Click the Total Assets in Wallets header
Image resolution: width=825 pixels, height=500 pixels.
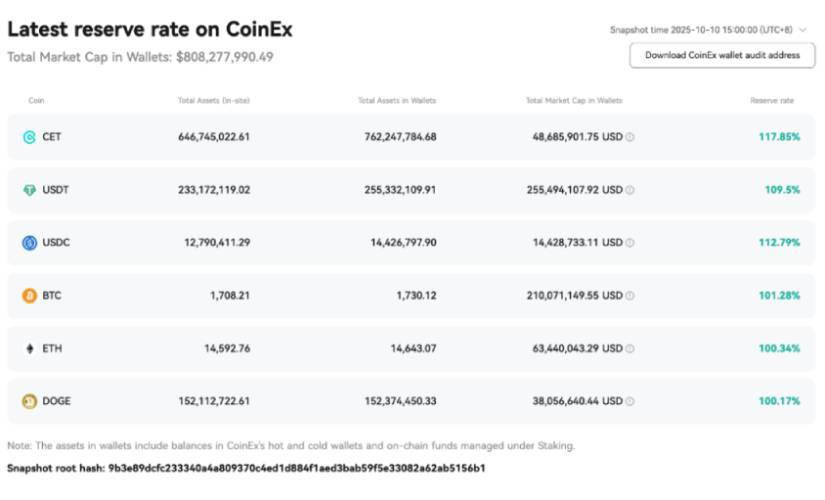(x=397, y=101)
